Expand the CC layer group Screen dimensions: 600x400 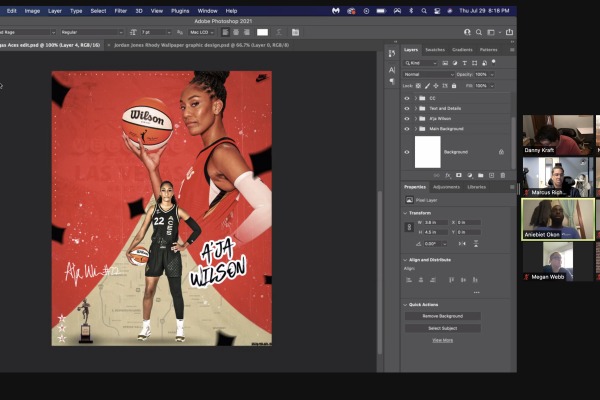416,98
